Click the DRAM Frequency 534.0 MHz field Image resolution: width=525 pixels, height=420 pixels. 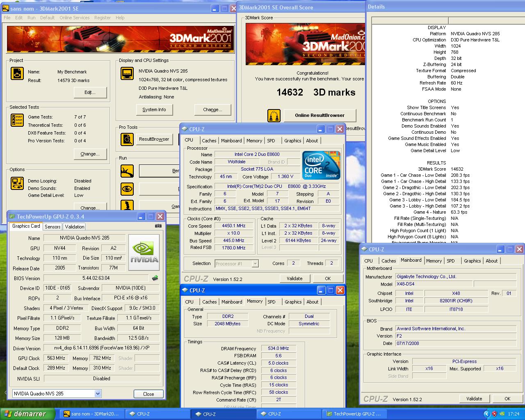click(x=278, y=348)
